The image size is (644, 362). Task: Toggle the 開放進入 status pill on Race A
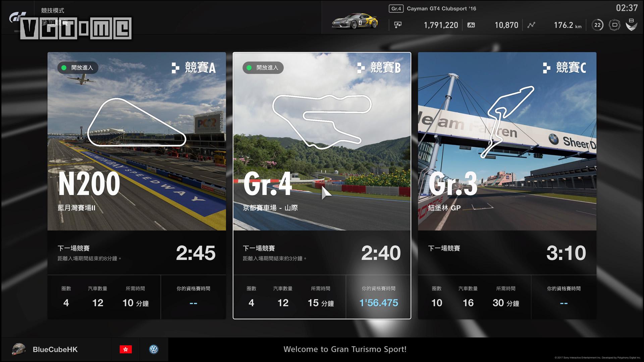(78, 68)
